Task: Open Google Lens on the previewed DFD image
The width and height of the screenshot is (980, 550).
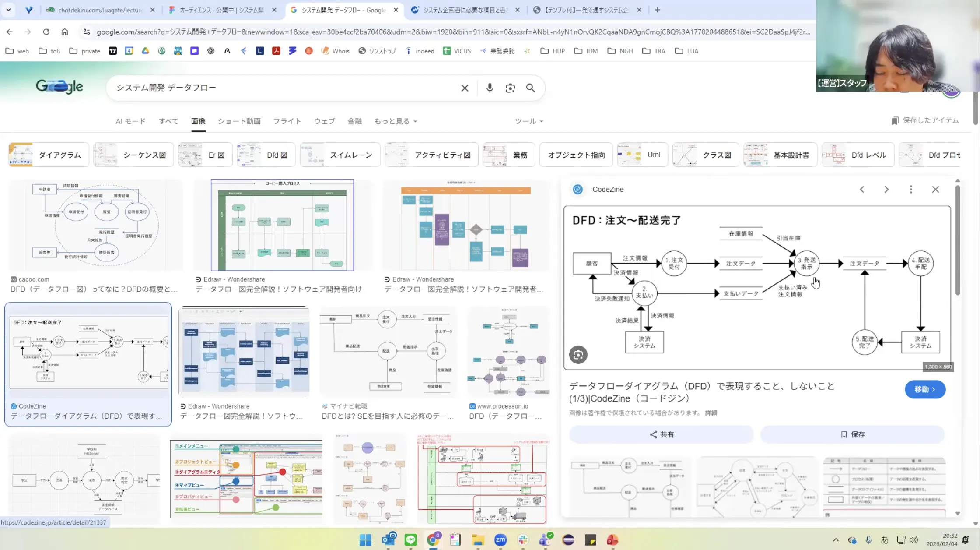Action: tap(578, 355)
